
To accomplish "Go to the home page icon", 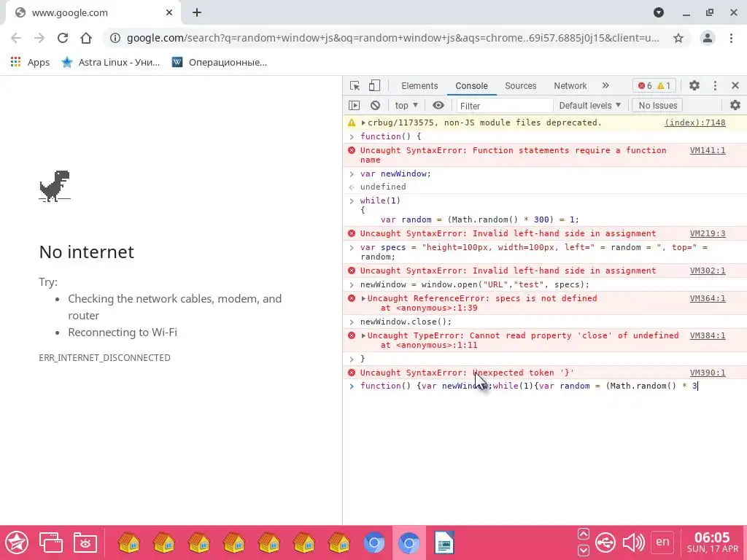I will click(x=86, y=38).
